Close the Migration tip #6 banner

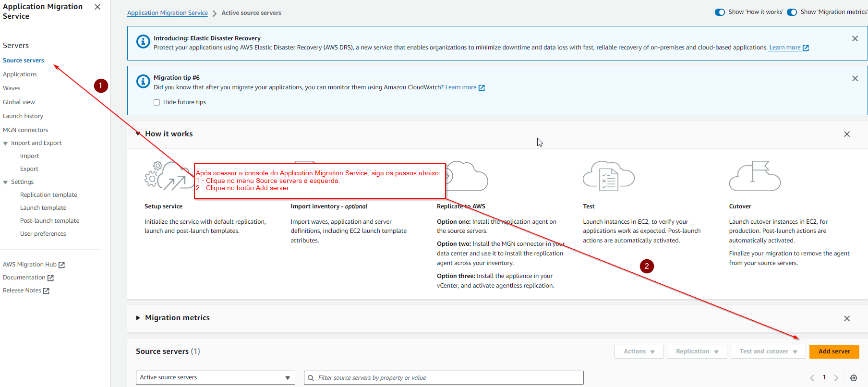[x=855, y=79]
